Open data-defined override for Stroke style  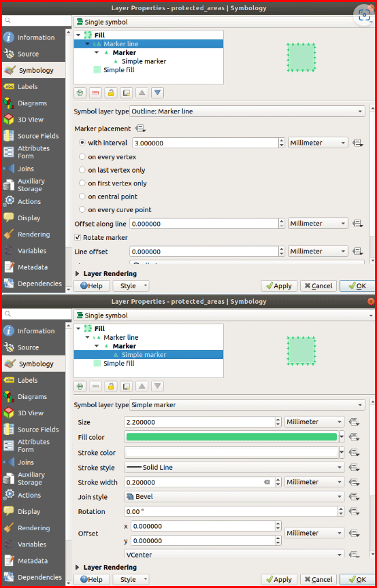coord(355,468)
